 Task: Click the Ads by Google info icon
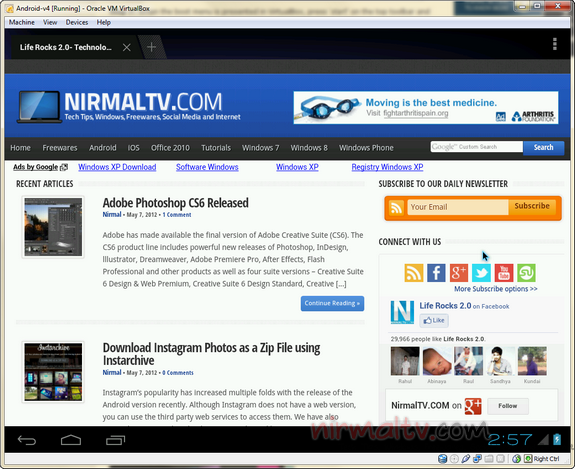tap(64, 167)
